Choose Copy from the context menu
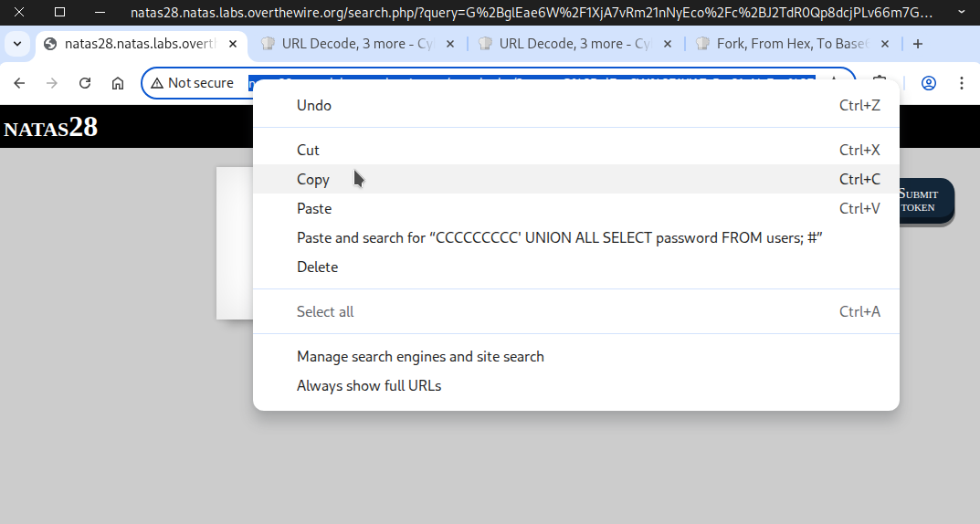The width and height of the screenshot is (980, 524). [x=313, y=179]
